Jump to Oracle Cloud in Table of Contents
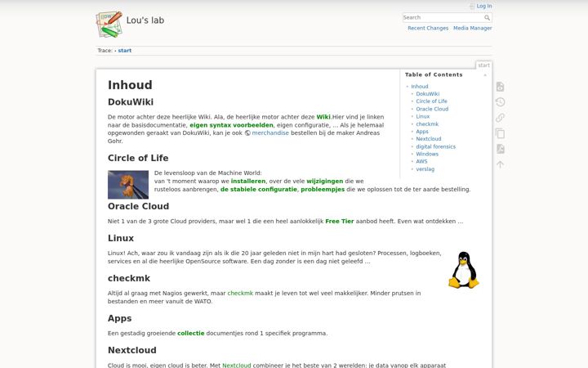Viewport: 588px width, 368px height. 432,109
